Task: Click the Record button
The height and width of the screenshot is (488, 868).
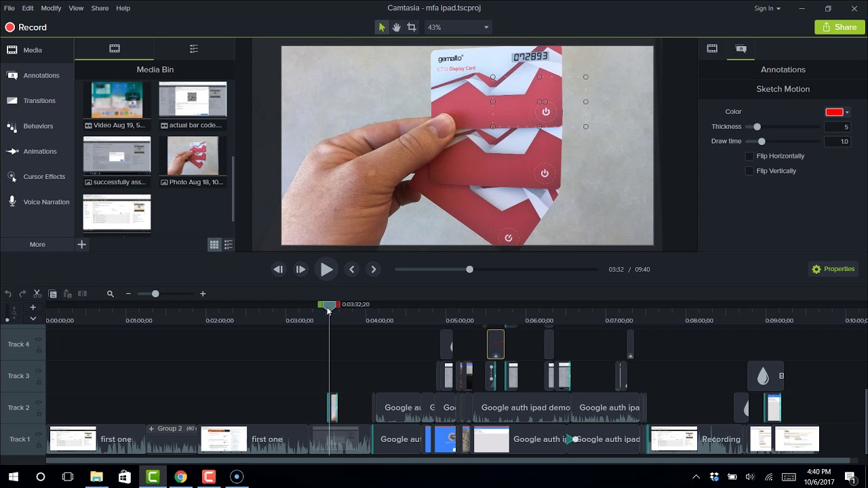Action: 26,27
